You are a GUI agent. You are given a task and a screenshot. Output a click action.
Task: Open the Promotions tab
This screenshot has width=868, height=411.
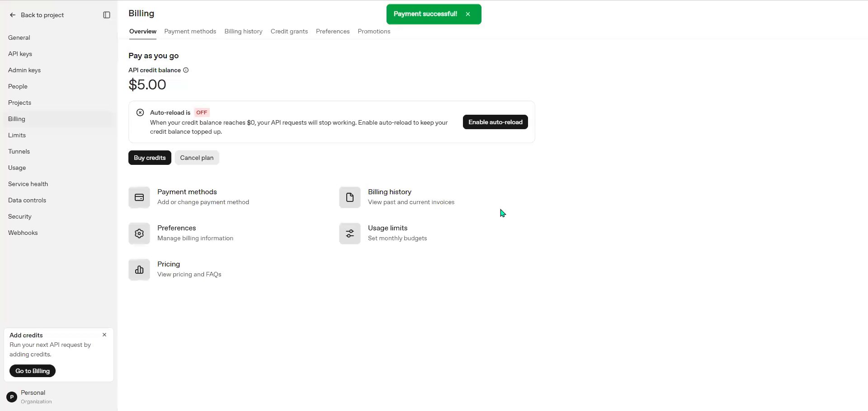374,31
